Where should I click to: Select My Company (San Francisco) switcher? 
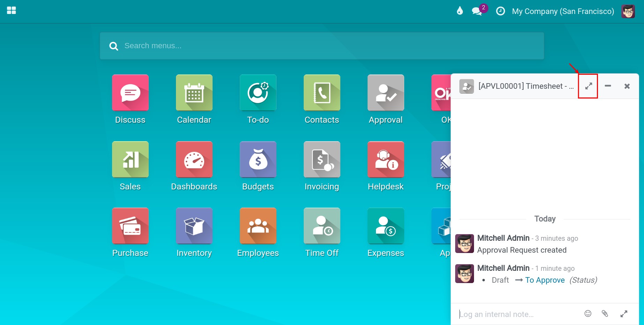point(563,11)
